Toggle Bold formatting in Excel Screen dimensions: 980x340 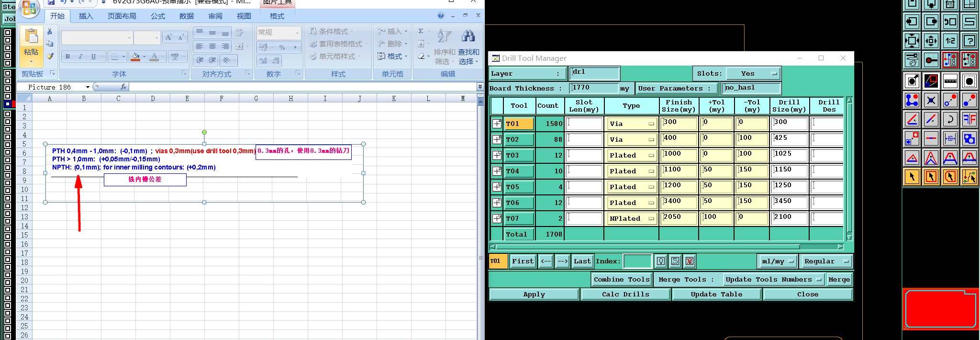67,57
